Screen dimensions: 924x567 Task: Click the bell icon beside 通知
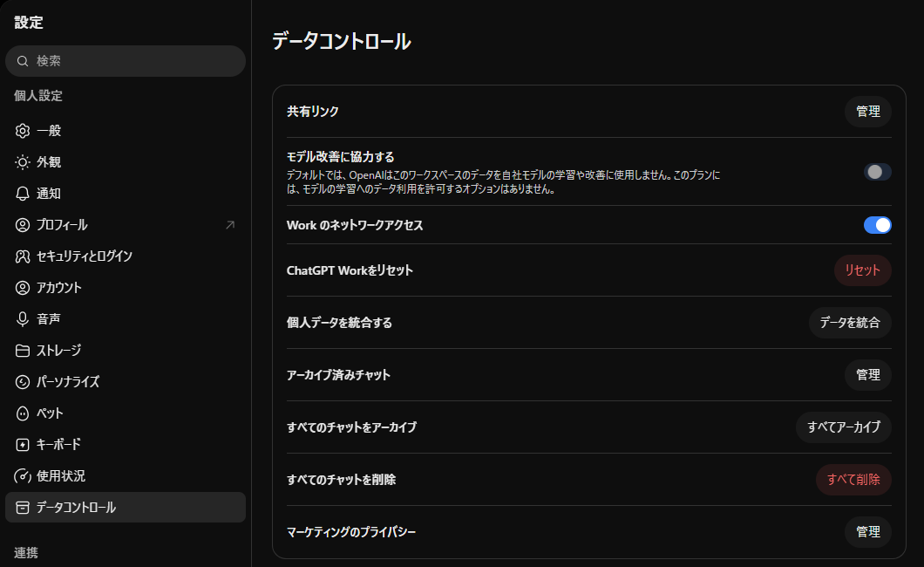pyautogui.click(x=23, y=194)
